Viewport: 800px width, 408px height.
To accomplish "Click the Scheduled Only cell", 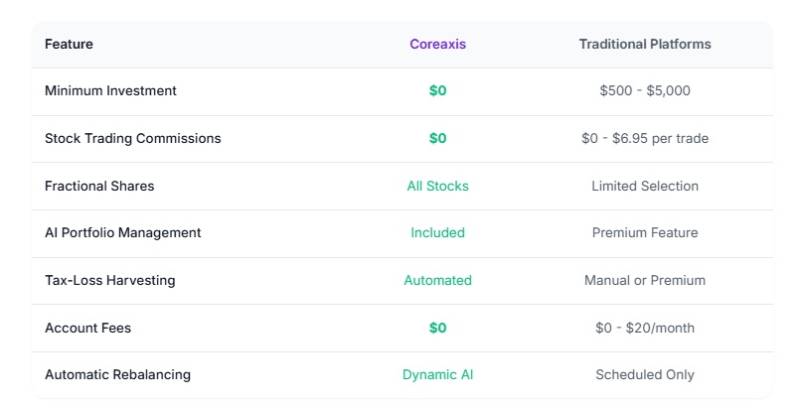I will pos(645,375).
